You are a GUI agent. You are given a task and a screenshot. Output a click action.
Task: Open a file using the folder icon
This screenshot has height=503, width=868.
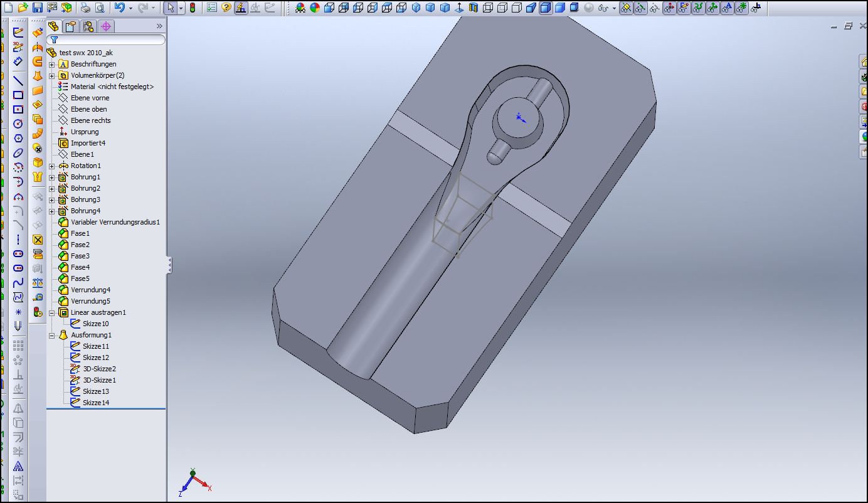coord(23,8)
